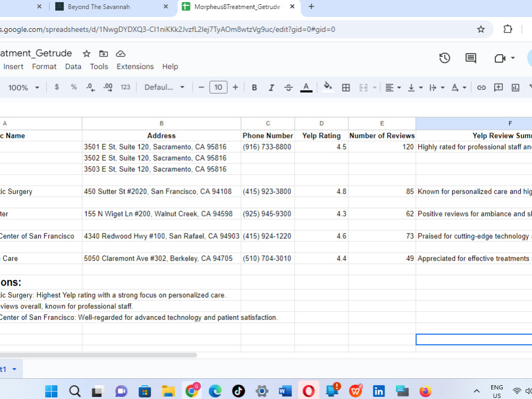Open the zoom 100% dropdown
Screen dimensions: 532x399
[x=23, y=88]
